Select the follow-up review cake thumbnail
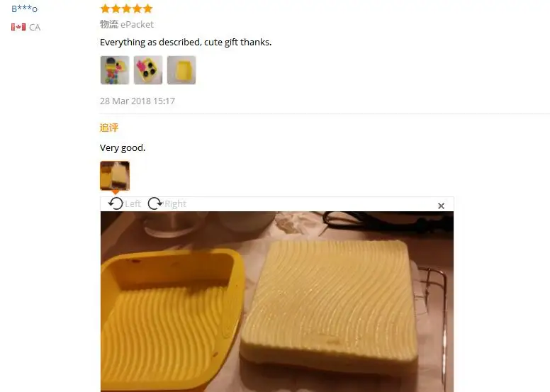Screen dimensions: 550x392 [115, 176]
